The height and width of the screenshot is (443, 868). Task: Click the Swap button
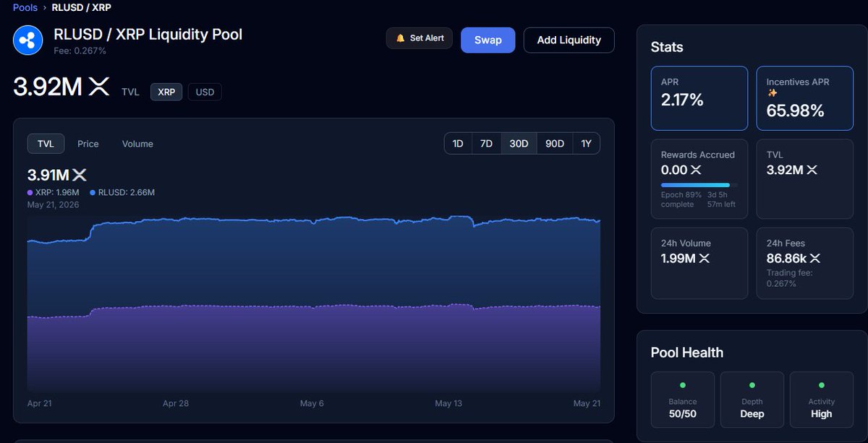click(x=488, y=40)
